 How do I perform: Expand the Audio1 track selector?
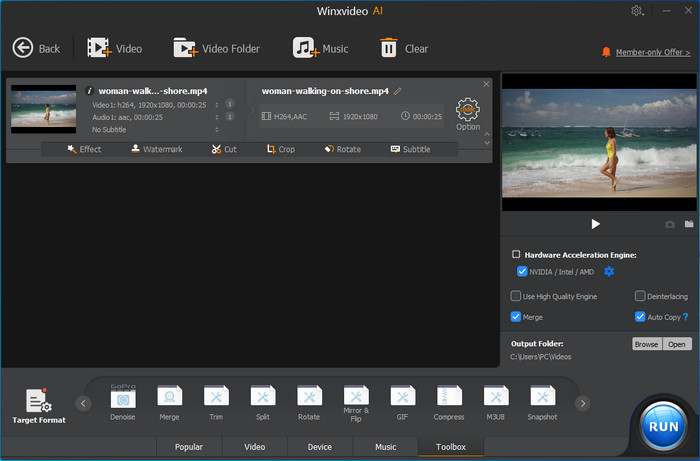tap(217, 117)
